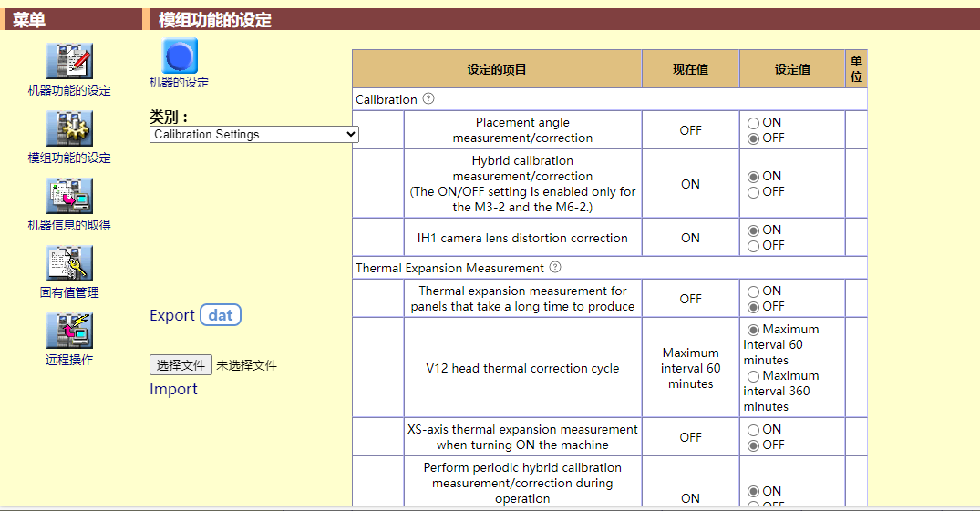This screenshot has width=980, height=511.
Task: Set Hybrid calibration measurement to OFF
Action: pyautogui.click(x=754, y=192)
